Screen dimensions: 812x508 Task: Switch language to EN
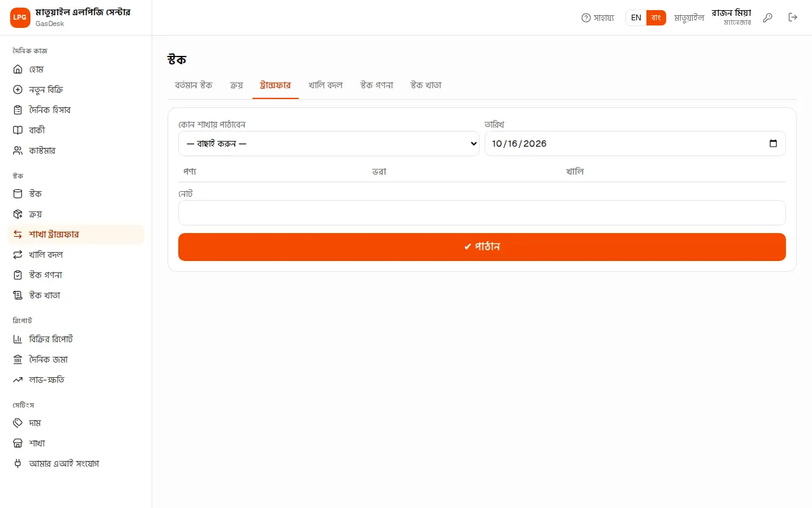point(636,18)
